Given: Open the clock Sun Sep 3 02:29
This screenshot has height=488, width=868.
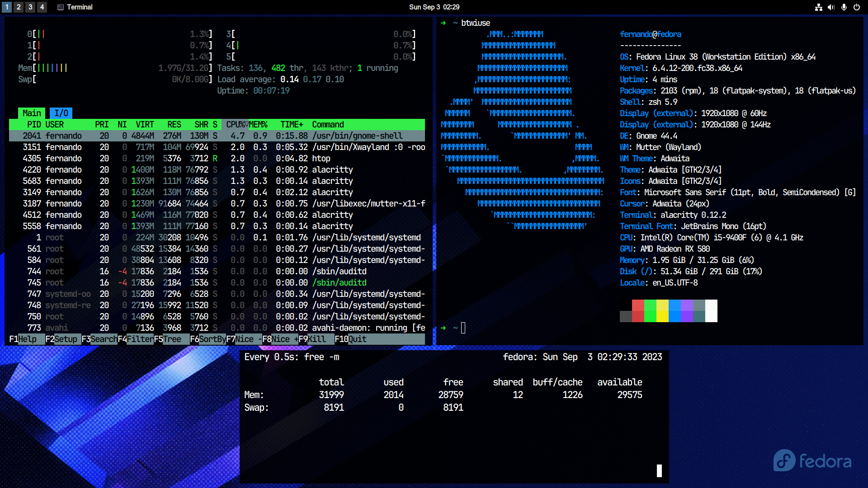Looking at the screenshot, I should [434, 7].
